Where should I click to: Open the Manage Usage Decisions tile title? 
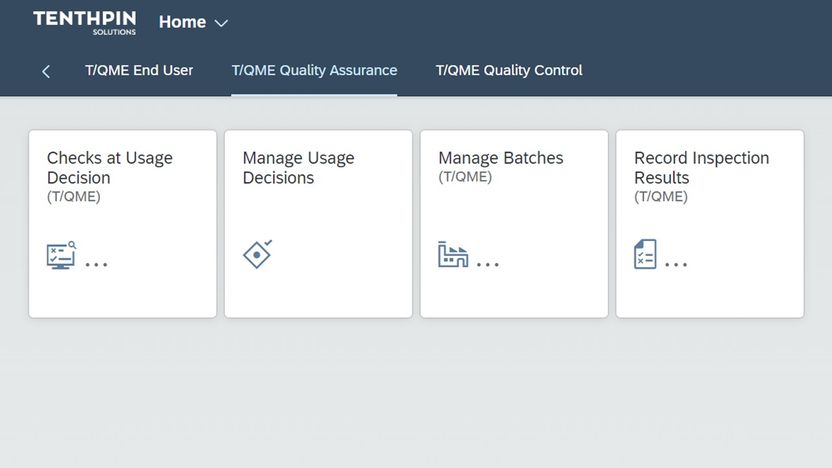[298, 168]
